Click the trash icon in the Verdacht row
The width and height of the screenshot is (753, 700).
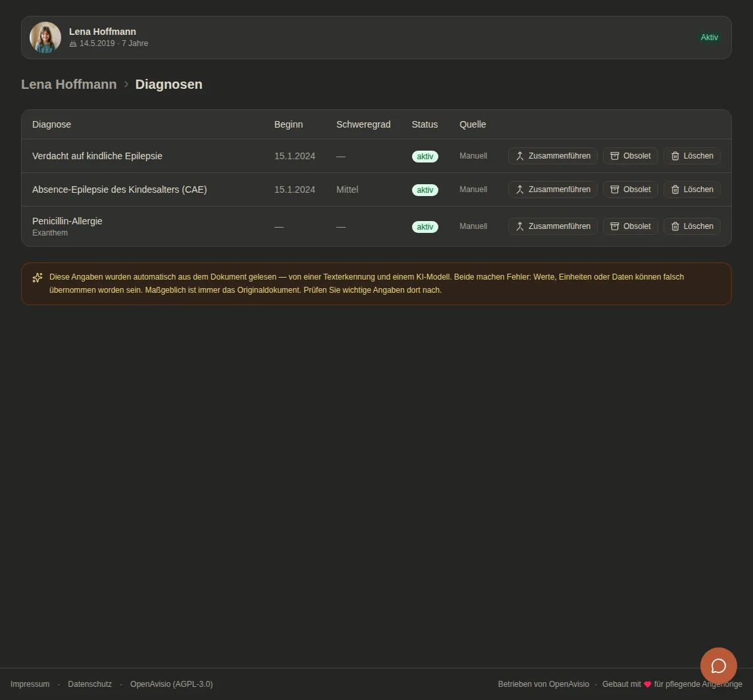click(x=675, y=156)
